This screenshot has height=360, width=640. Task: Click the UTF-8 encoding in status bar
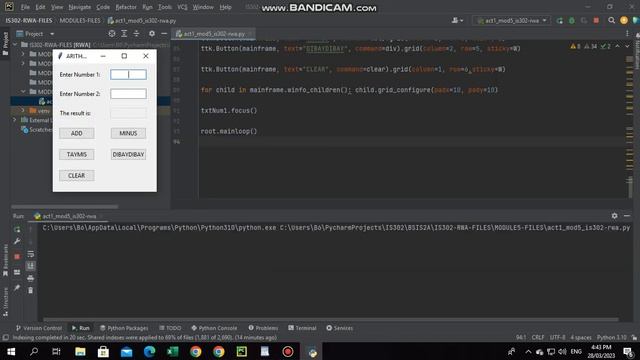coord(558,338)
